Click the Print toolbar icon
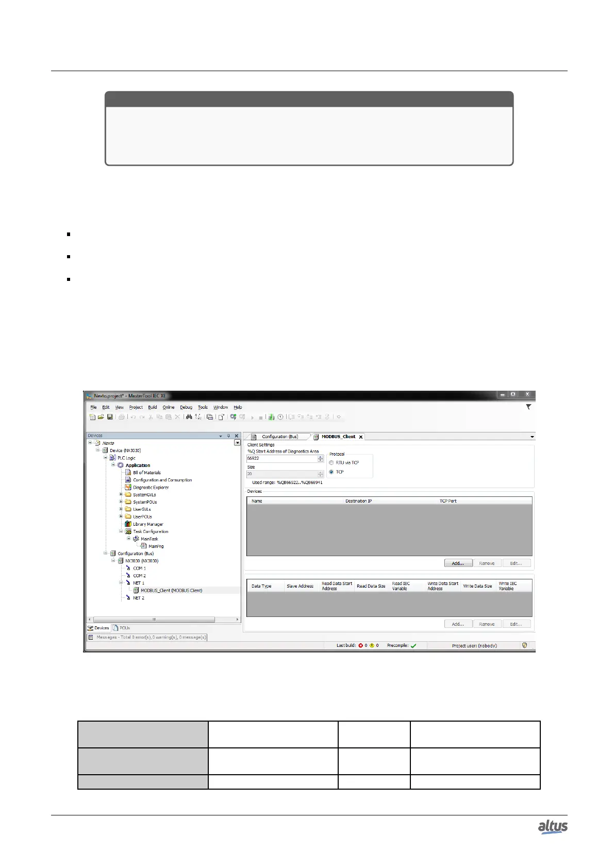Screen dimensions: 614x868 (x=122, y=417)
